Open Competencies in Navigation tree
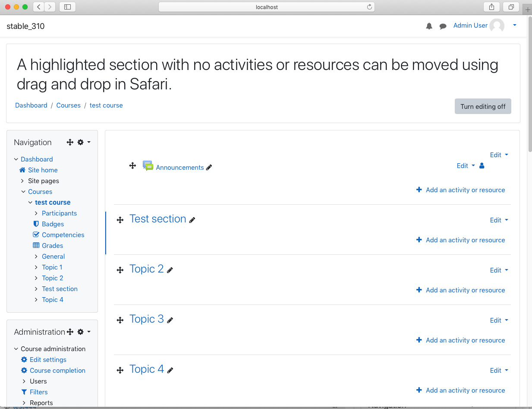The height and width of the screenshot is (409, 532). point(63,235)
